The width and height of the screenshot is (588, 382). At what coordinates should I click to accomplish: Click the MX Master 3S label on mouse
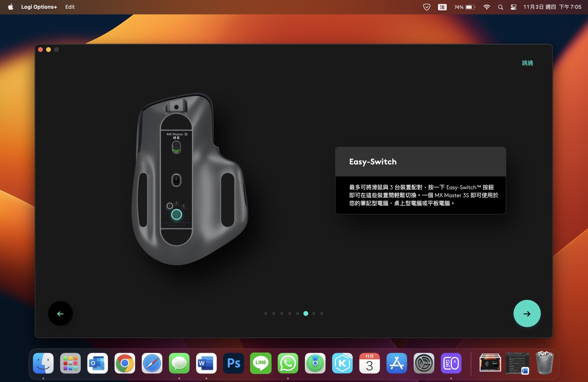pyautogui.click(x=177, y=134)
